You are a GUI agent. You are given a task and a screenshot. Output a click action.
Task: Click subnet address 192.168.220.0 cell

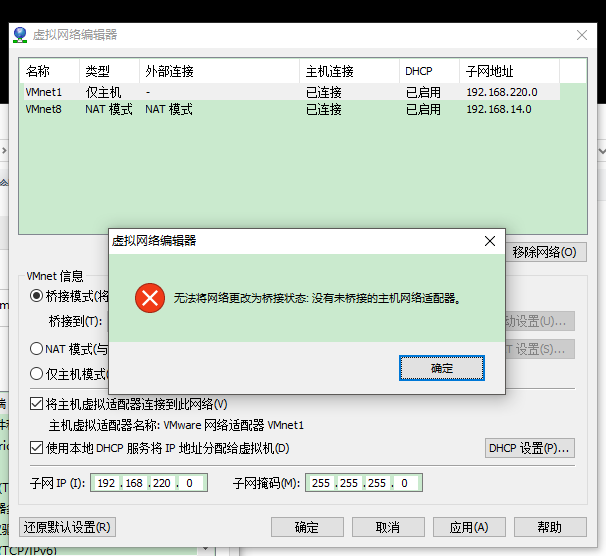point(502,92)
